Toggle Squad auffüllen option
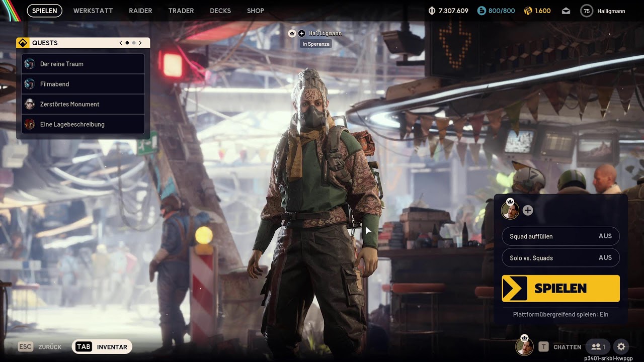Image resolution: width=644 pixels, height=362 pixels. point(560,236)
